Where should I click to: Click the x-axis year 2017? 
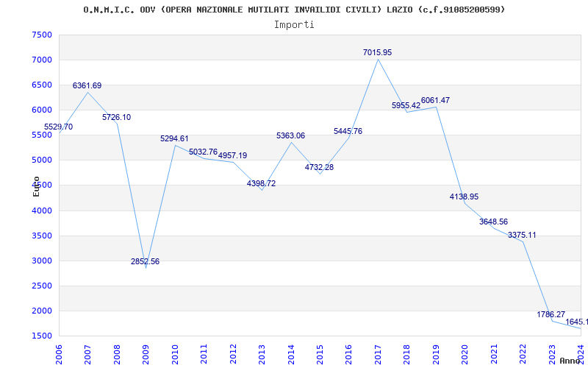(x=378, y=354)
